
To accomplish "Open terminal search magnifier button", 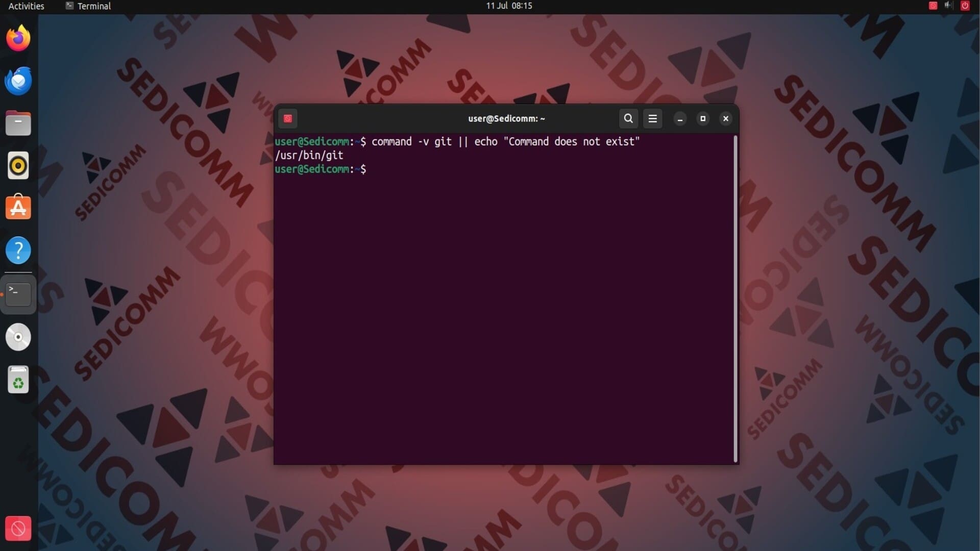I will pos(628,118).
